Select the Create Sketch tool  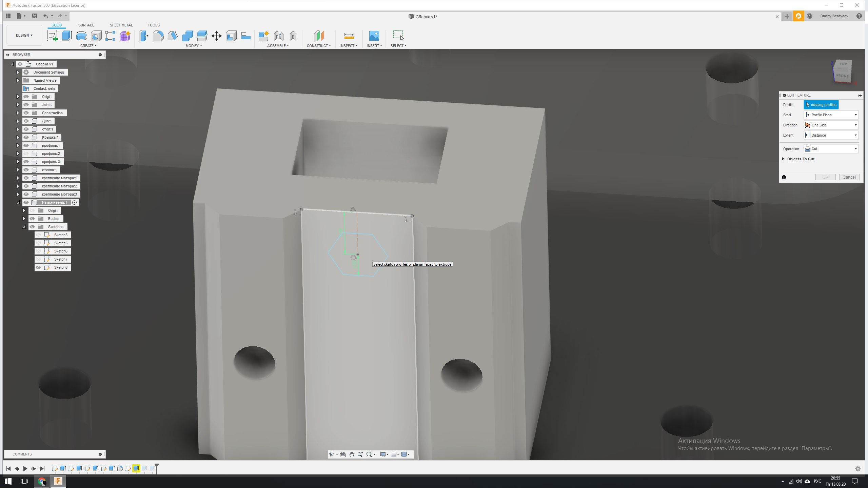click(52, 36)
